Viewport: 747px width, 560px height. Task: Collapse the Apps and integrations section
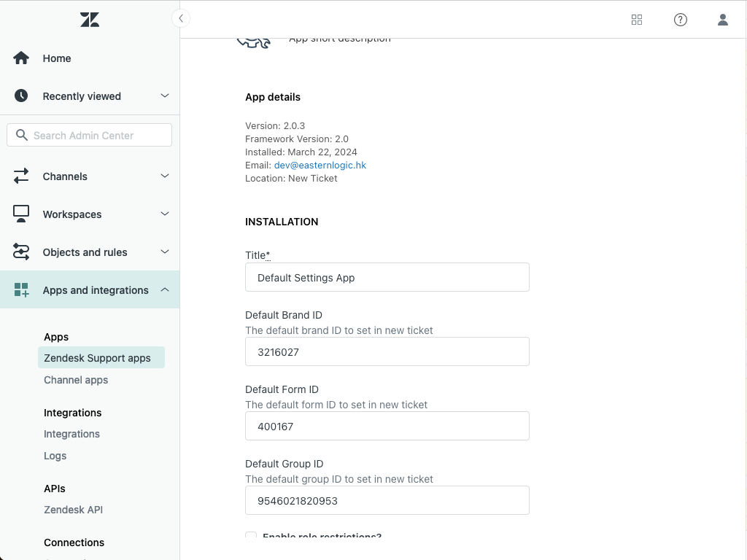tap(164, 289)
